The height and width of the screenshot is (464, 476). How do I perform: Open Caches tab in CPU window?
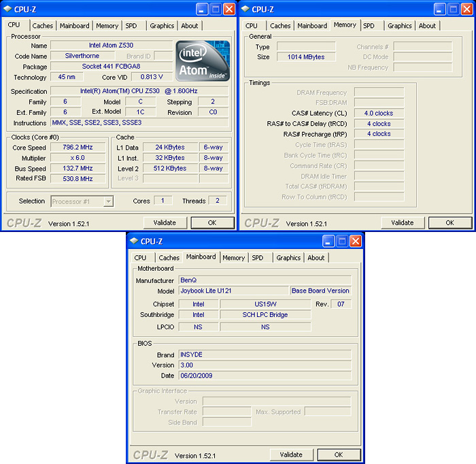coord(42,26)
